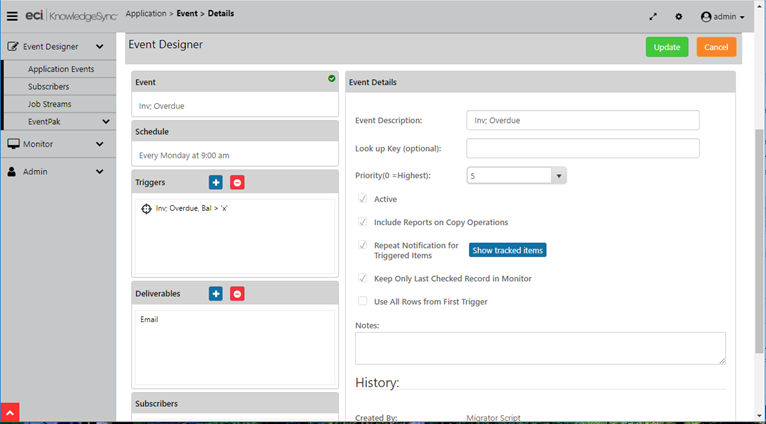Open settings via the gear icon

(x=679, y=17)
